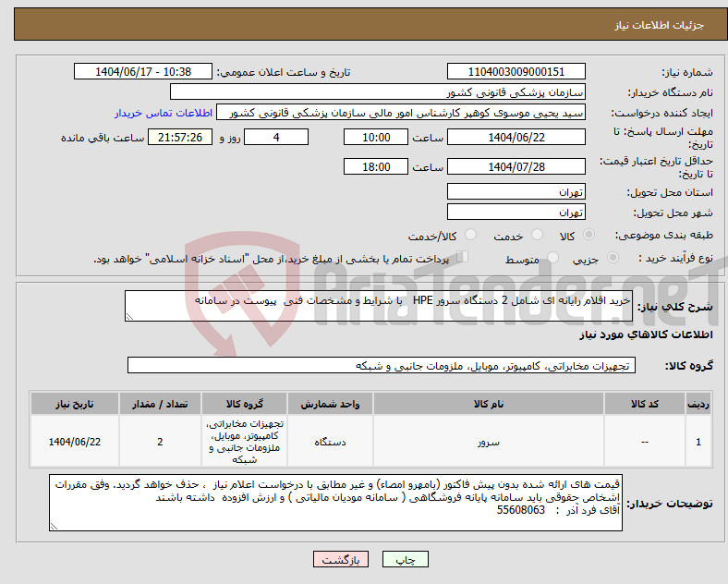Click the table date cell 1404/06/22
Viewport: 728px width, 584px height.
click(74, 442)
